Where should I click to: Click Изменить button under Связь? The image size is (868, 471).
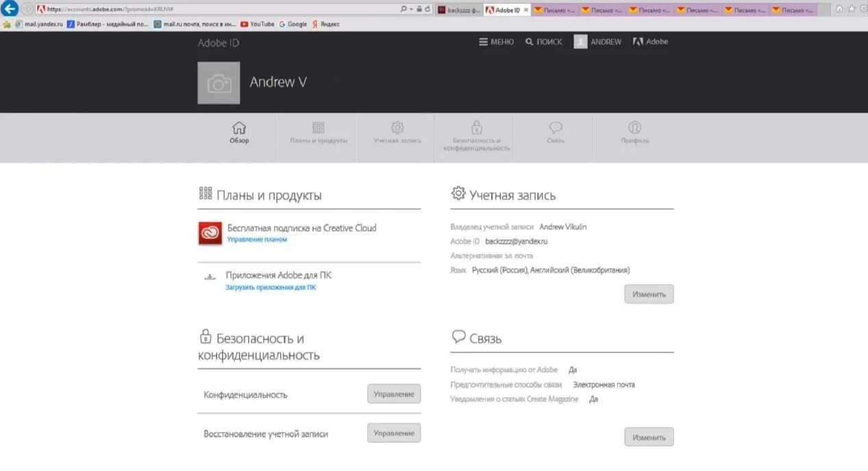click(649, 437)
